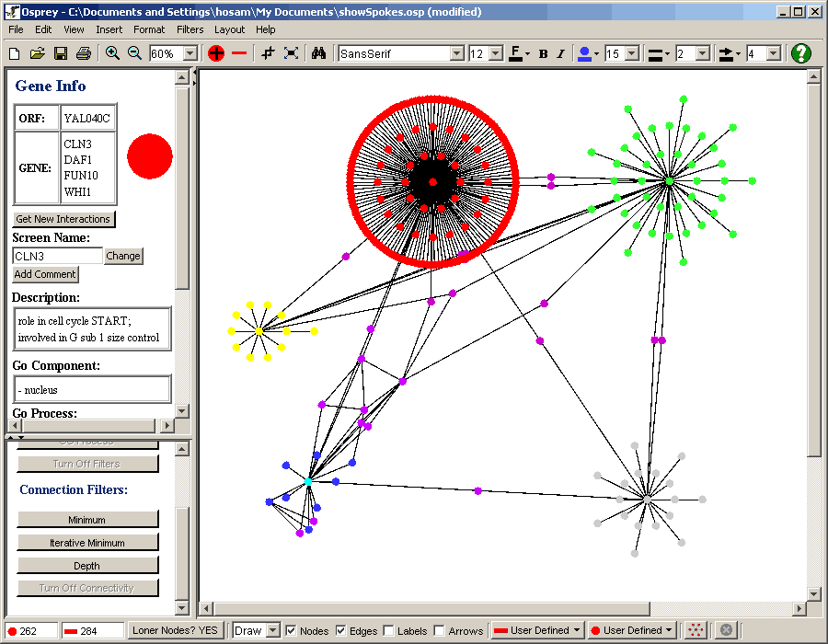Click the Zoom In magnifier icon
The image size is (828, 644).
(x=112, y=53)
